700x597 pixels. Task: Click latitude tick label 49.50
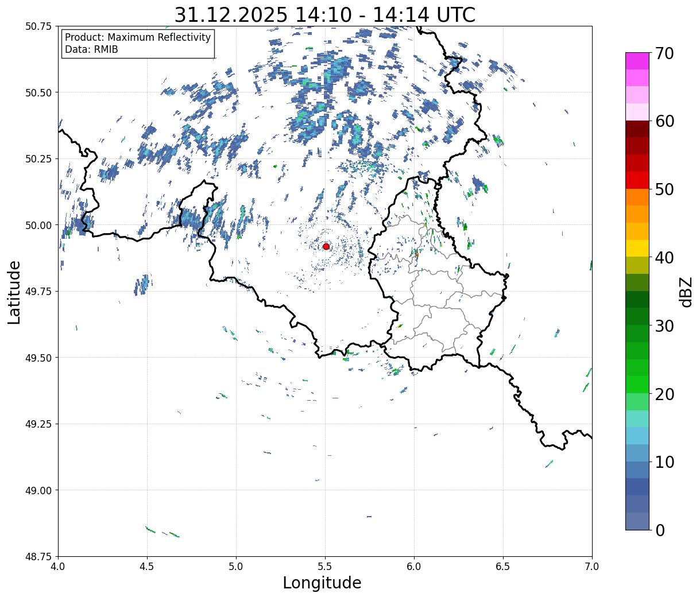tap(38, 358)
